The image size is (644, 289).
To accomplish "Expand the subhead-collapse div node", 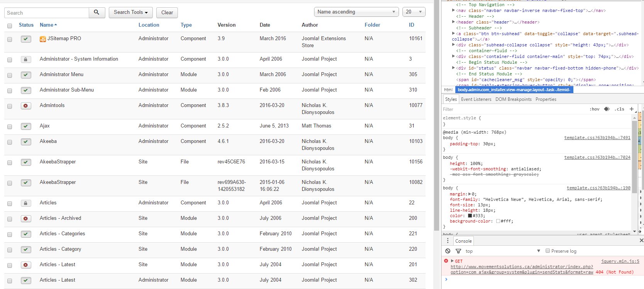I will click(453, 45).
